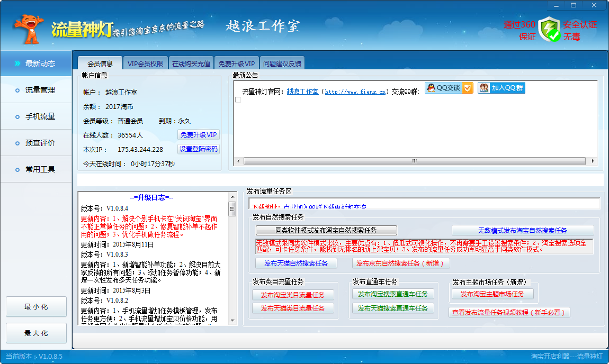609x364 pixels.
Task: Click the 余额 value 2017淘币
Action: pyautogui.click(x=119, y=107)
